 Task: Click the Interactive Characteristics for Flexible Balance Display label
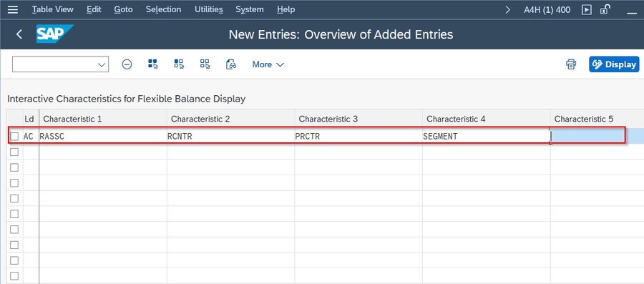[x=127, y=99]
